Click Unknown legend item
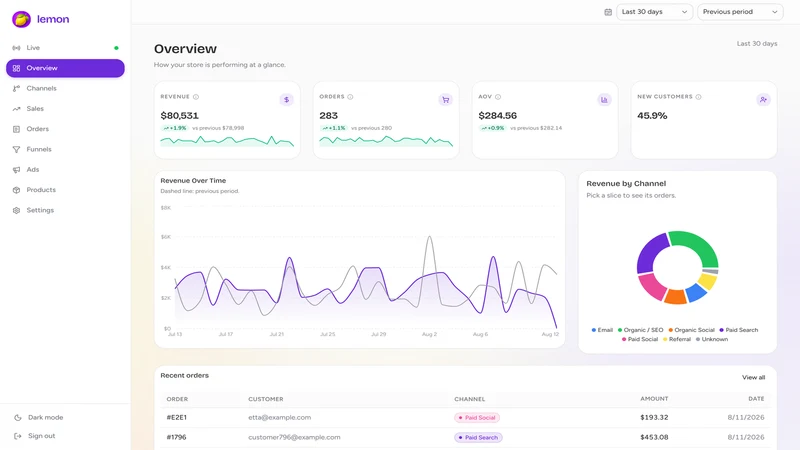 click(x=712, y=339)
